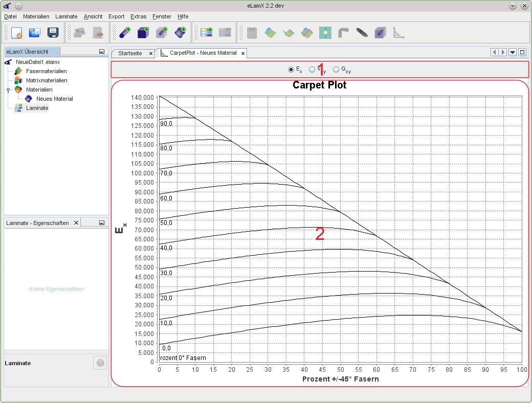Close the CarpetPlot - Neues Material tab
532x403 pixels.
(243, 54)
